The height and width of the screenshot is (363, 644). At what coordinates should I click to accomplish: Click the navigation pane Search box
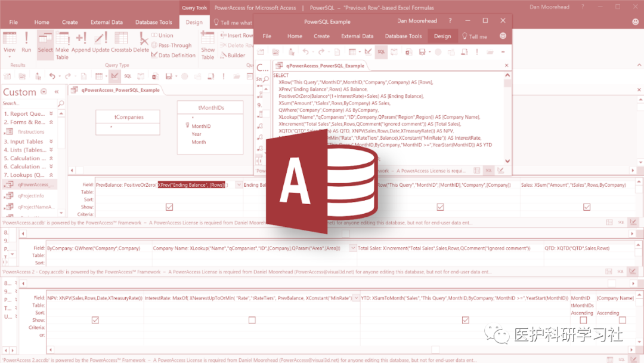(30, 103)
